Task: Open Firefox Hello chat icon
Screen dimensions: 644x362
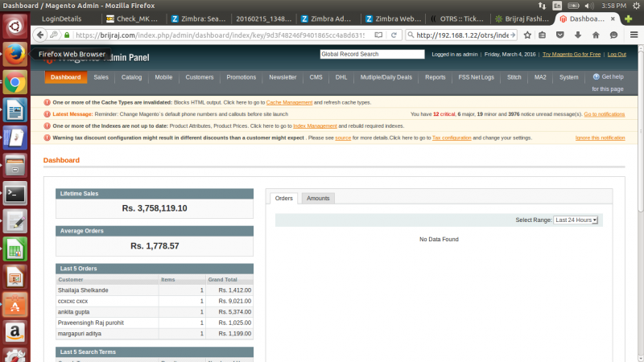Action: 613,35
